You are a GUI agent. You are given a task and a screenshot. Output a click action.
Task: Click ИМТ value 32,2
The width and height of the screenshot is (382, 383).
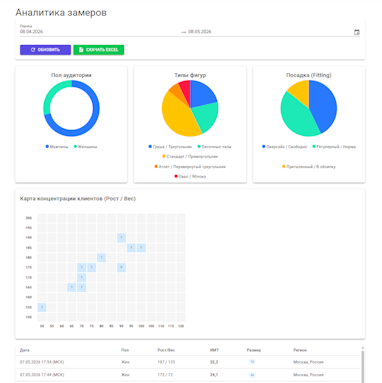pos(214,362)
